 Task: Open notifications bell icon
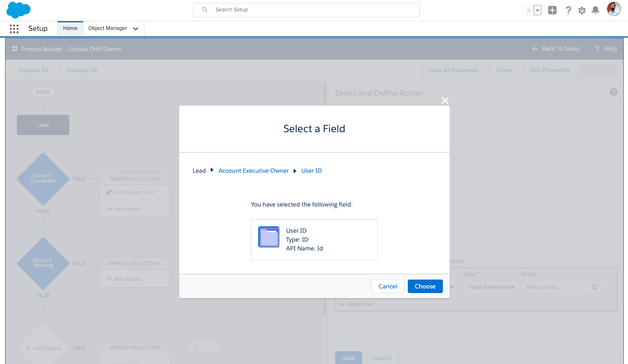point(595,10)
